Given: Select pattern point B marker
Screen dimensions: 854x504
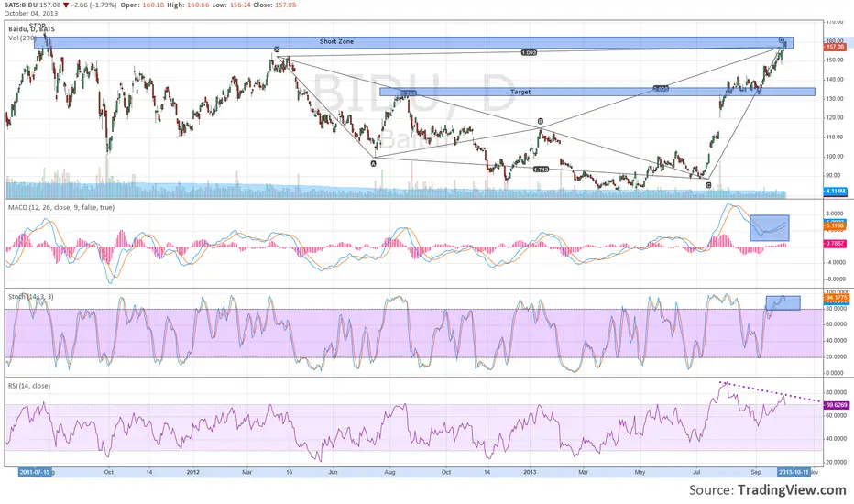Looking at the screenshot, I should tap(541, 121).
